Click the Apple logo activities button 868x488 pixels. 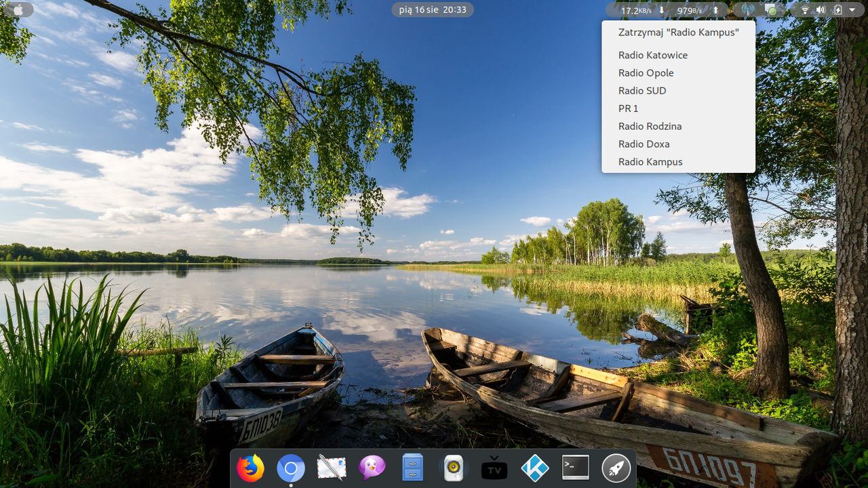[x=19, y=9]
